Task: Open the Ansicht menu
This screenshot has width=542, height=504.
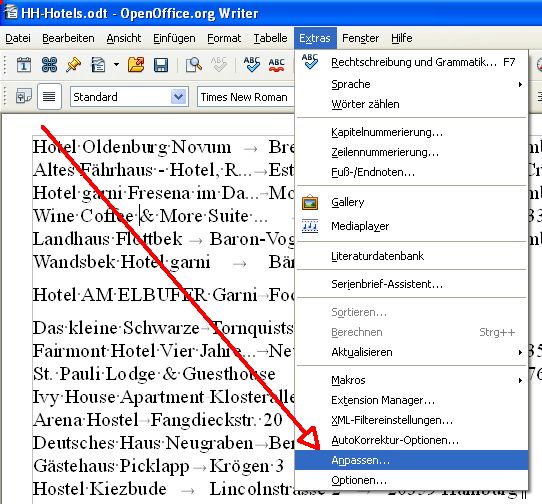Action: [124, 38]
